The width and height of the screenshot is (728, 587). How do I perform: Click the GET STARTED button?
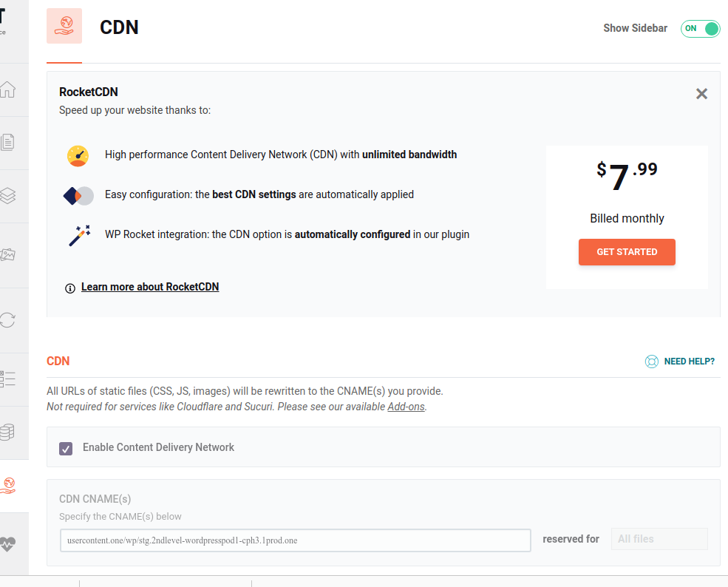click(x=627, y=252)
